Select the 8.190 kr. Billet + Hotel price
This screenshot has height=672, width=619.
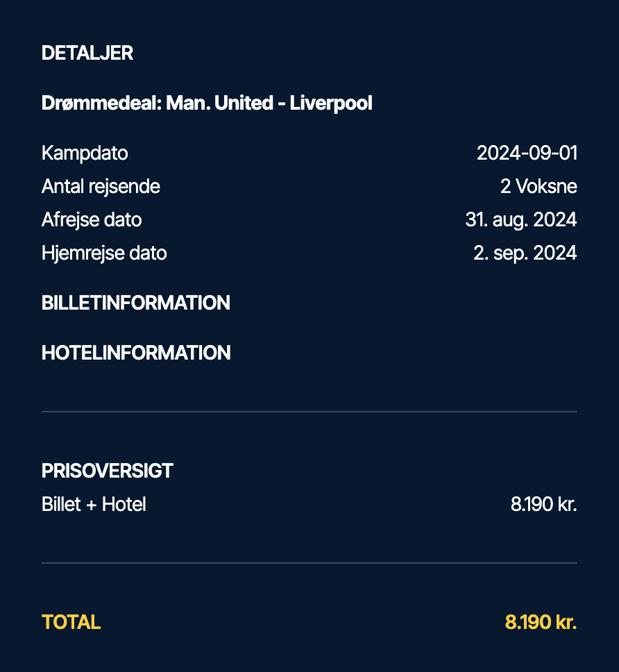[x=543, y=505]
